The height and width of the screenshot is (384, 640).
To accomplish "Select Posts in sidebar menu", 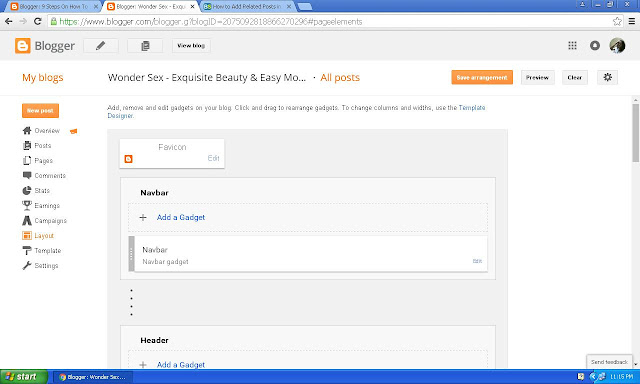I will (43, 146).
